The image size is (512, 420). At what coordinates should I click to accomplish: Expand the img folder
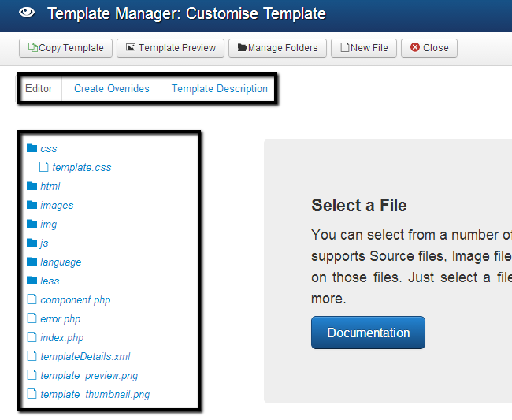(48, 224)
